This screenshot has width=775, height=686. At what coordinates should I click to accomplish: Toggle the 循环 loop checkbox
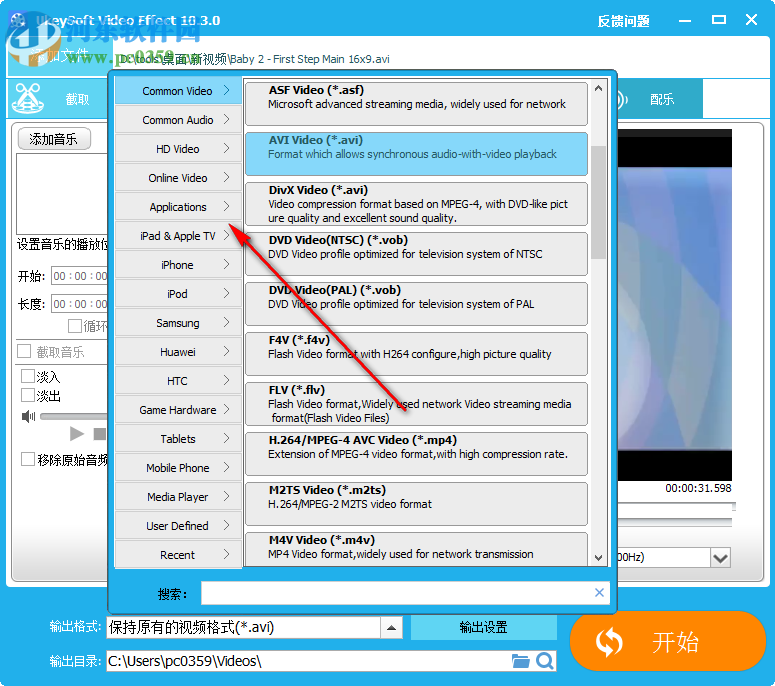tap(75, 326)
